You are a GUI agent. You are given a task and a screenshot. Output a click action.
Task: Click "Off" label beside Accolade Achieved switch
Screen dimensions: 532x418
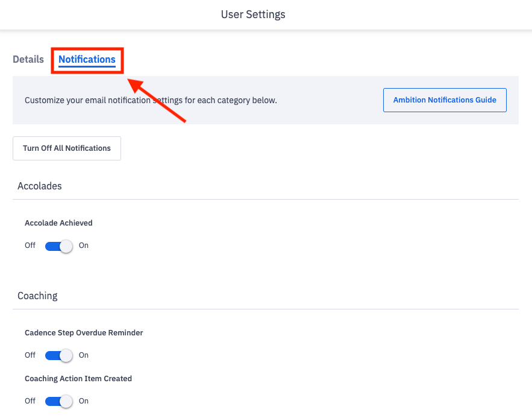[x=30, y=245]
